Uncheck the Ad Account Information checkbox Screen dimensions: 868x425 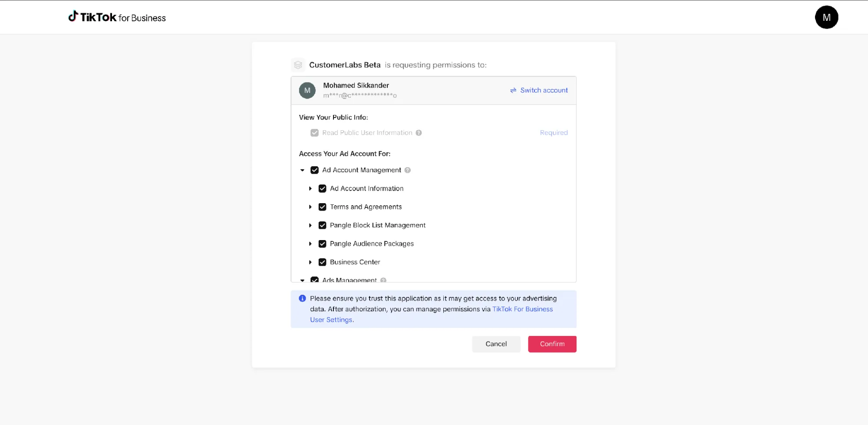[x=322, y=188]
